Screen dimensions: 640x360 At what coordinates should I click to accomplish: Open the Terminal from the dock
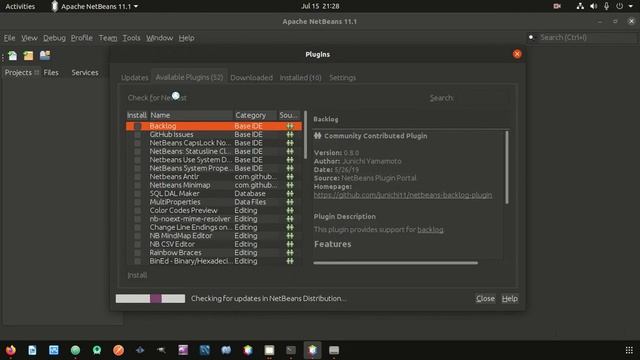[x=291, y=350]
